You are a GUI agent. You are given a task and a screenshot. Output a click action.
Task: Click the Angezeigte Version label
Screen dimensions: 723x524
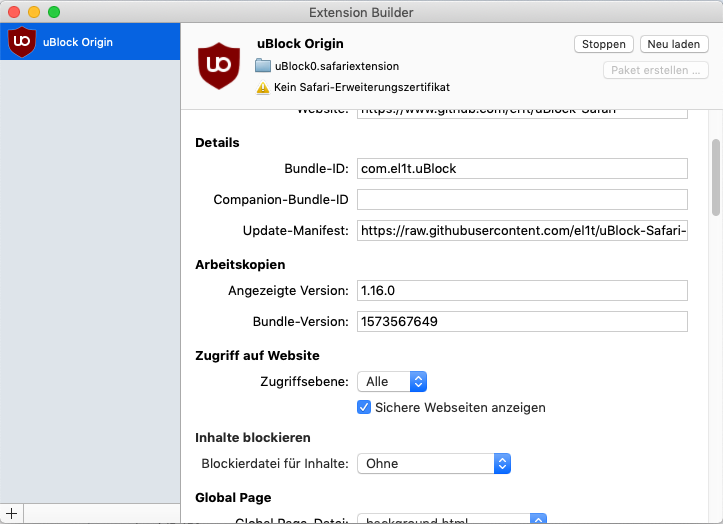pos(288,291)
